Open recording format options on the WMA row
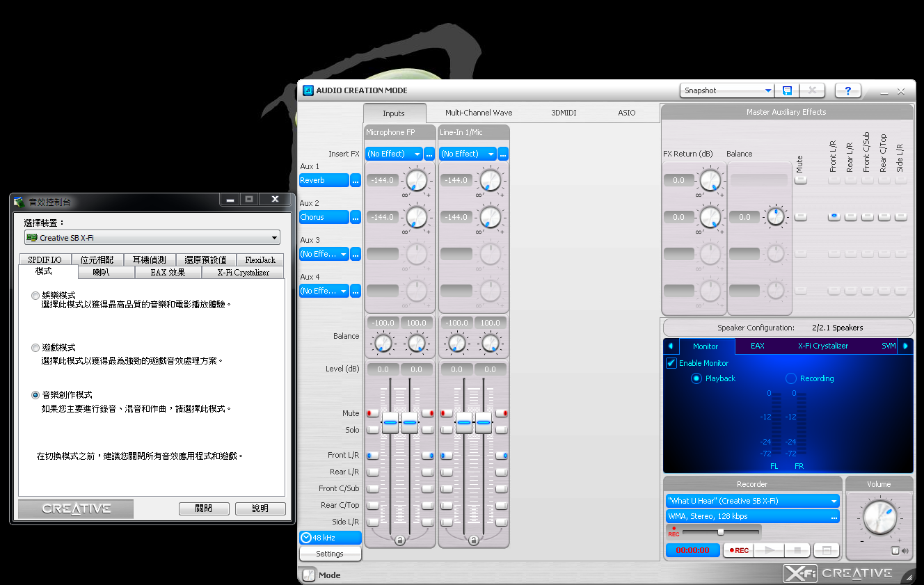924x585 pixels. [x=834, y=517]
